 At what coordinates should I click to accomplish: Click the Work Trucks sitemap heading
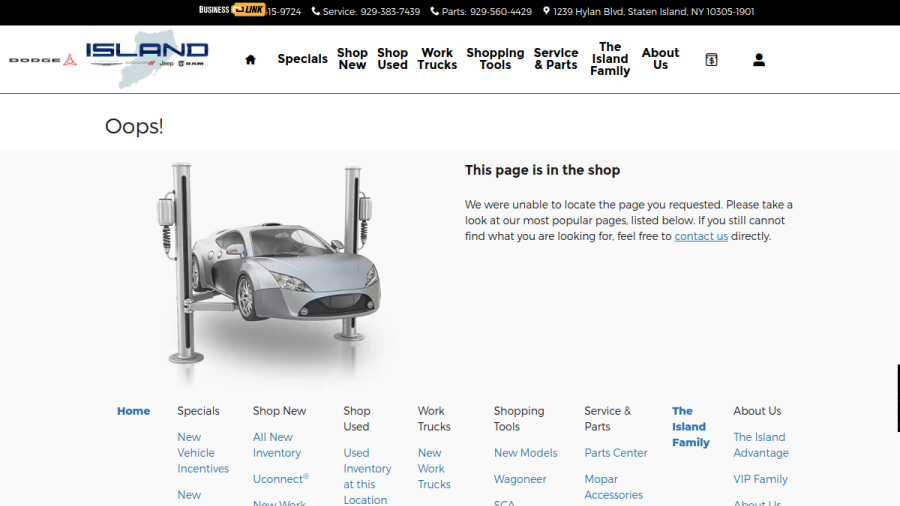(x=434, y=418)
